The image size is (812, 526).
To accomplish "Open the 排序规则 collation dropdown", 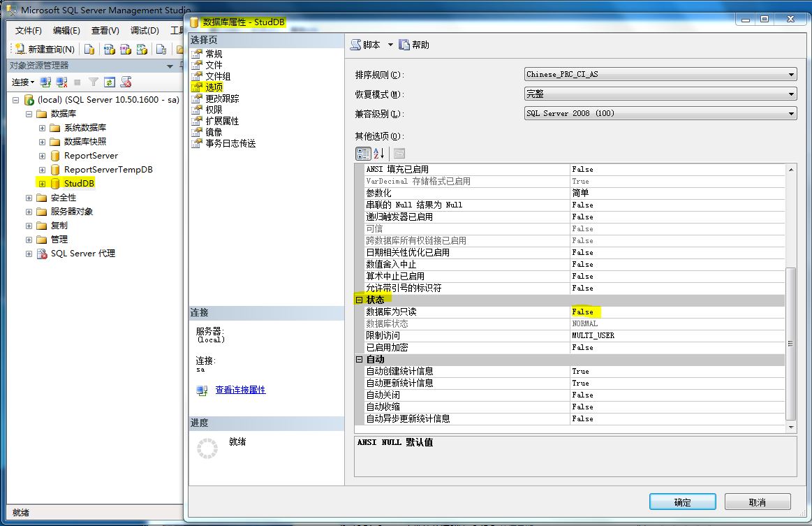I will [x=790, y=73].
